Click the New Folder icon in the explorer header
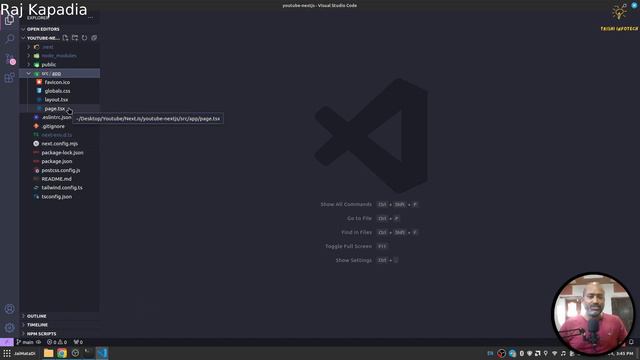Viewport: 640px width, 360px height. pyautogui.click(x=75, y=38)
